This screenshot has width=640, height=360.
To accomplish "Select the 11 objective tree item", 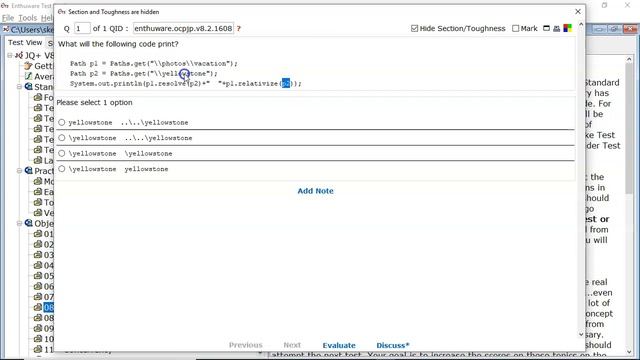I will point(48,349).
